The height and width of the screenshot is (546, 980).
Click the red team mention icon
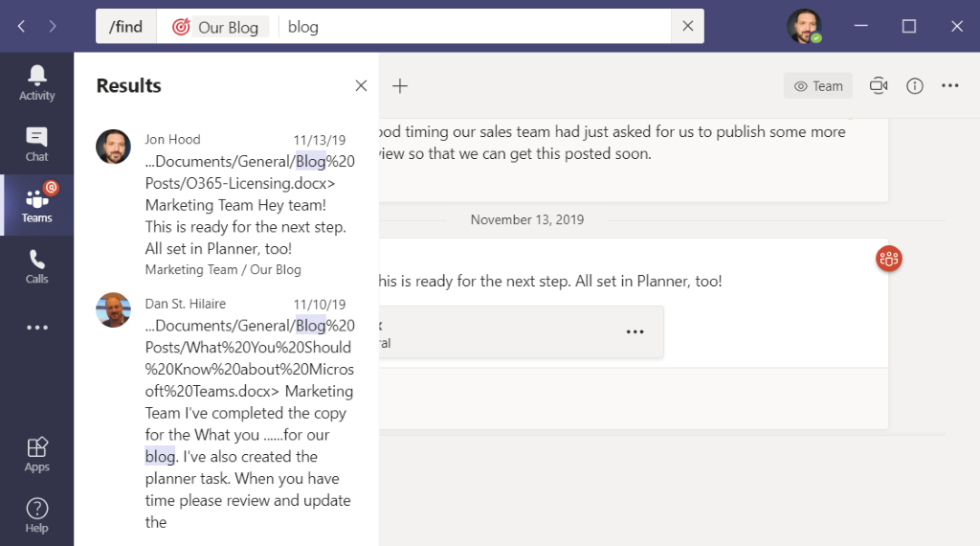tap(889, 259)
